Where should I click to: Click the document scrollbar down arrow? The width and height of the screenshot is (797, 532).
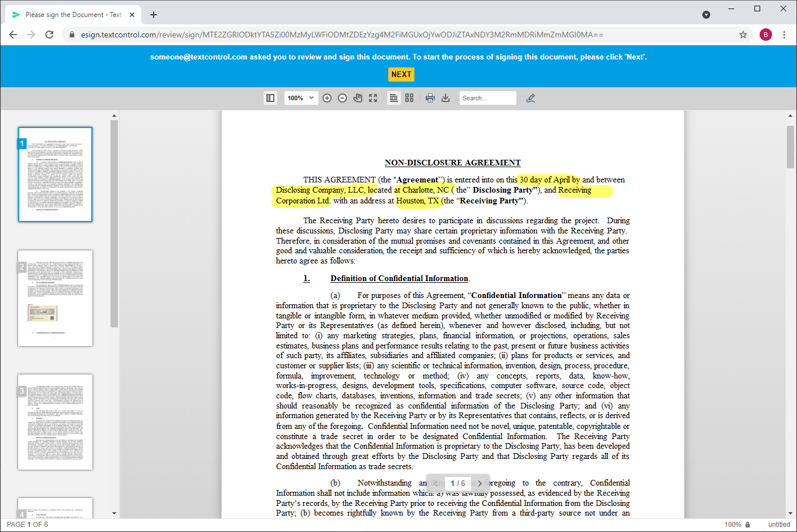click(x=790, y=513)
